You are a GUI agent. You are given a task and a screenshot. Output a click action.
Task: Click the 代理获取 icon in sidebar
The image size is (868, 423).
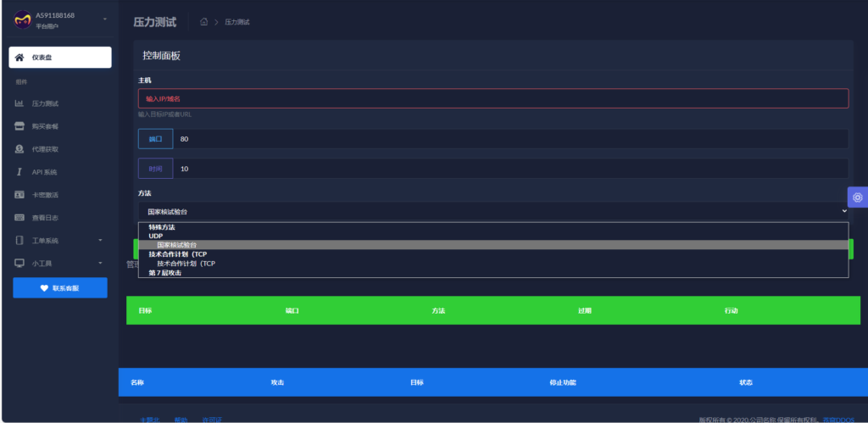pyautogui.click(x=19, y=149)
